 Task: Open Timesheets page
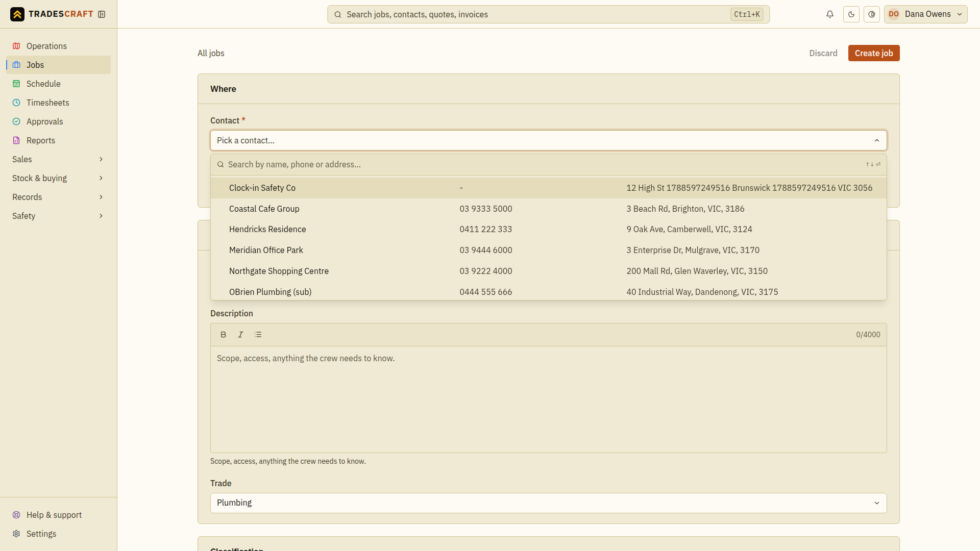[x=58, y=103]
